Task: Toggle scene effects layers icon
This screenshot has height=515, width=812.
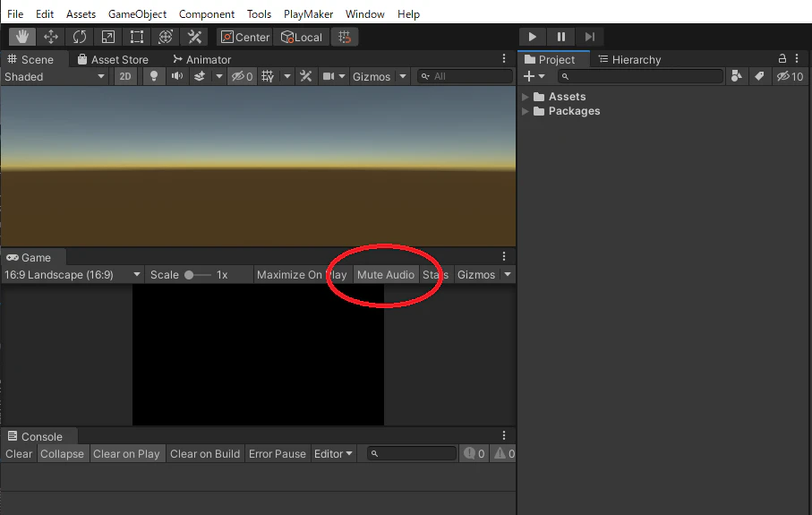Action: (x=200, y=77)
